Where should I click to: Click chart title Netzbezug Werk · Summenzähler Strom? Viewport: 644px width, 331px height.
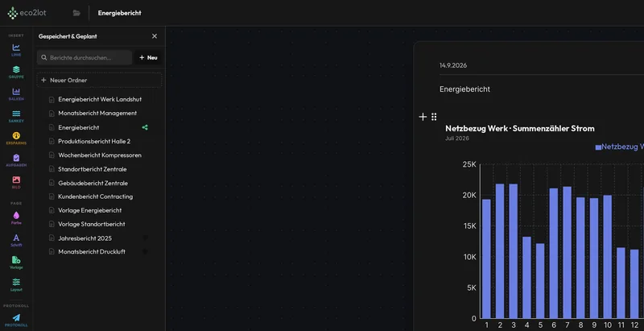click(x=519, y=129)
